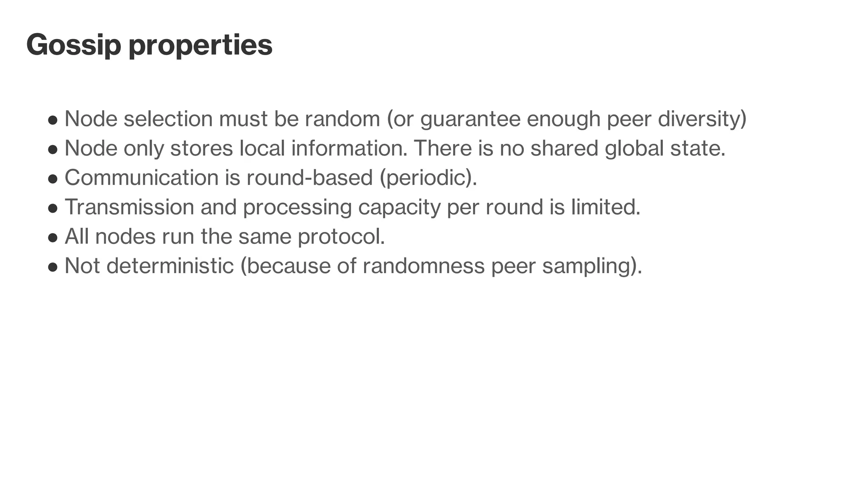
Task: Click the bullet beside Not deterministic
Action: point(53,268)
